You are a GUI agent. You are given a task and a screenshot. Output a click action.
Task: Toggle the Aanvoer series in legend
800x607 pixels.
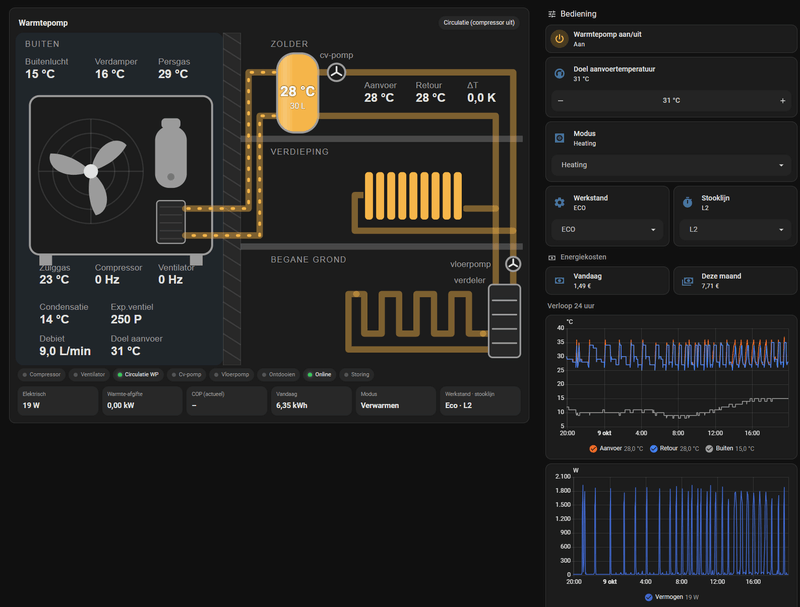tap(615, 448)
